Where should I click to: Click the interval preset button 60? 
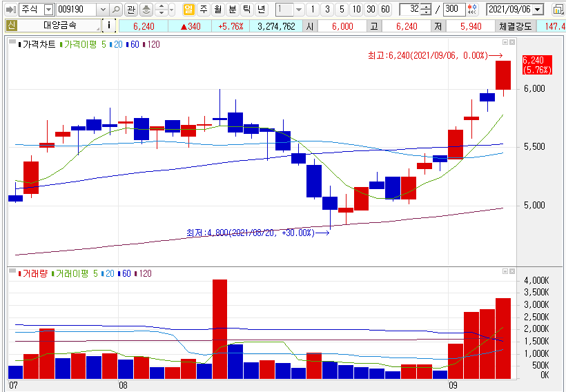pos(385,10)
